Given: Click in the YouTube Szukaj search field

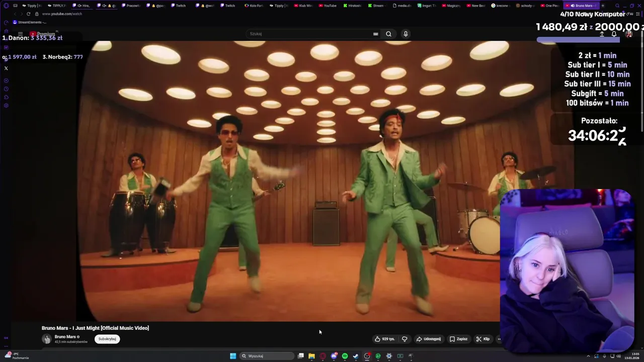Looking at the screenshot, I should tap(309, 34).
